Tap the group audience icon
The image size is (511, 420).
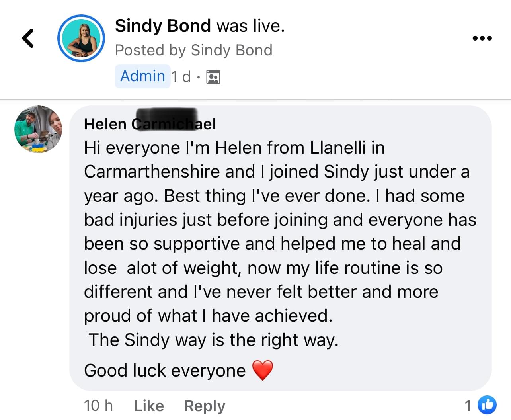click(213, 77)
